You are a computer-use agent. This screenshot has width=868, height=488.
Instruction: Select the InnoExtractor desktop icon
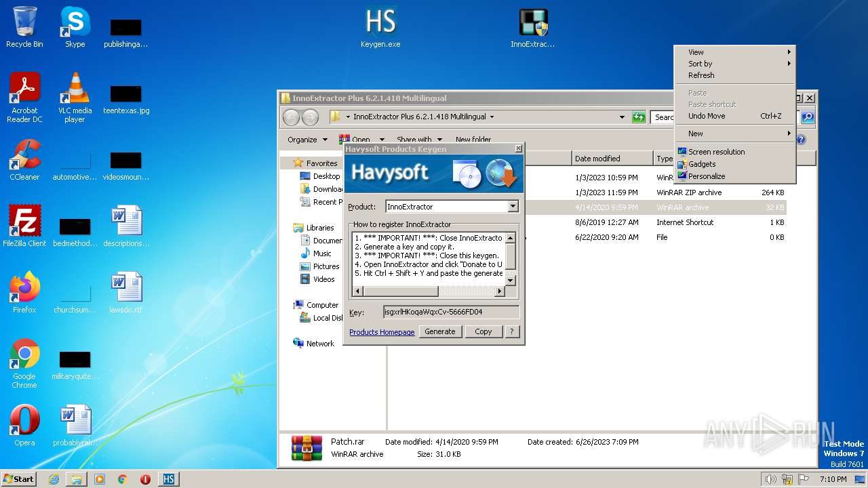coord(533,27)
